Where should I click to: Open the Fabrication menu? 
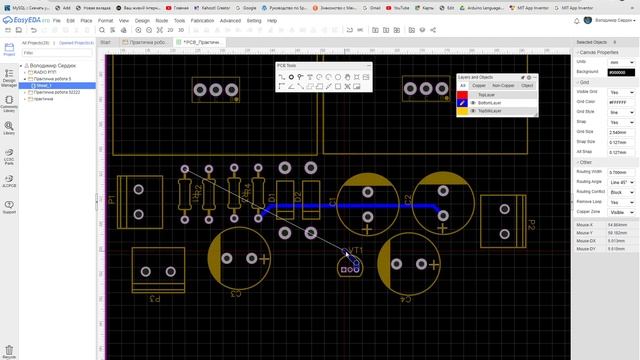coord(202,20)
